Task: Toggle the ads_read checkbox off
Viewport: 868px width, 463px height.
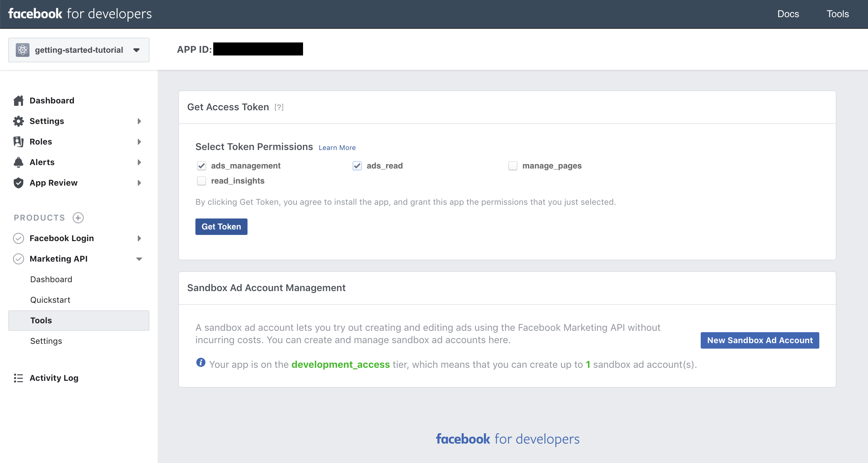Action: point(357,166)
